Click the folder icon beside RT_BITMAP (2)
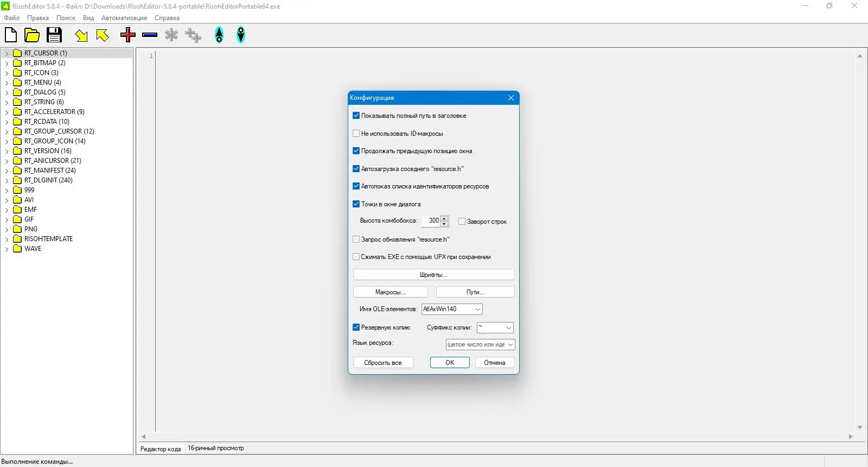The image size is (868, 467). [x=17, y=63]
